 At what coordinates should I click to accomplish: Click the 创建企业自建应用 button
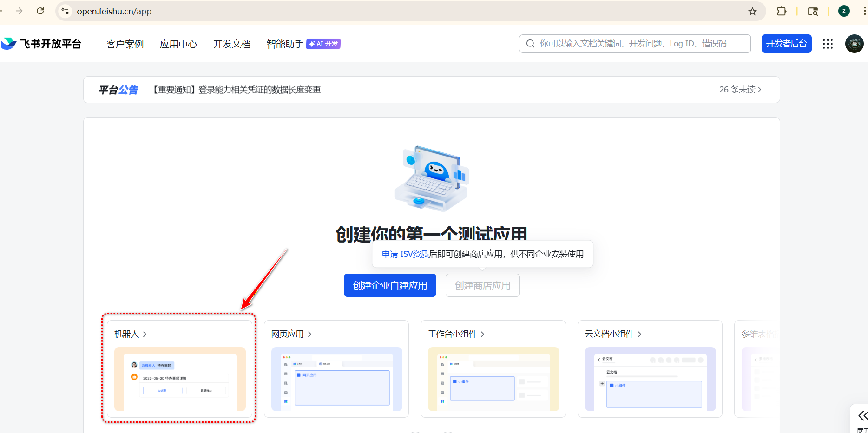coord(390,285)
